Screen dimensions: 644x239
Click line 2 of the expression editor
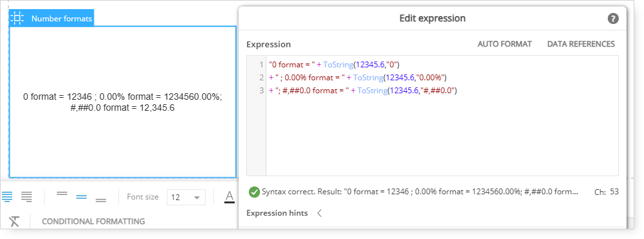pos(442,77)
